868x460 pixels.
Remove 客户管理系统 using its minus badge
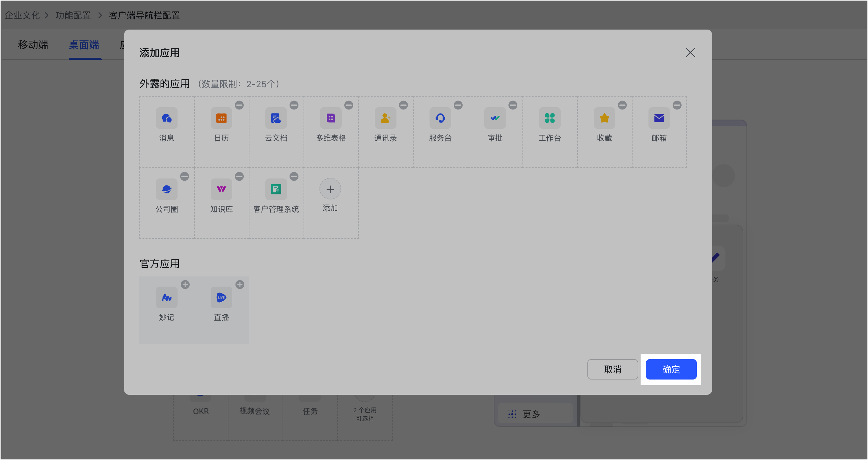coord(294,176)
